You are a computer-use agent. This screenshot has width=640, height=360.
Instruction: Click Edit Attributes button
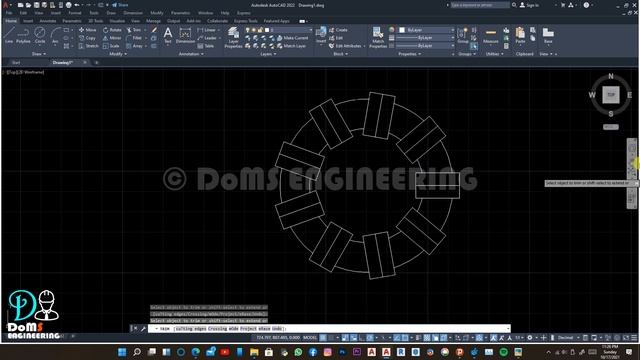(345, 46)
